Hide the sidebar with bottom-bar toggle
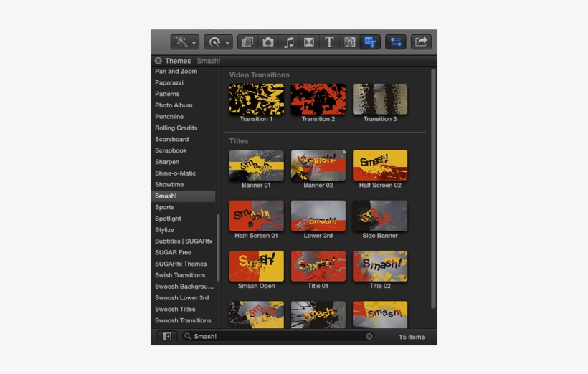 (x=167, y=337)
